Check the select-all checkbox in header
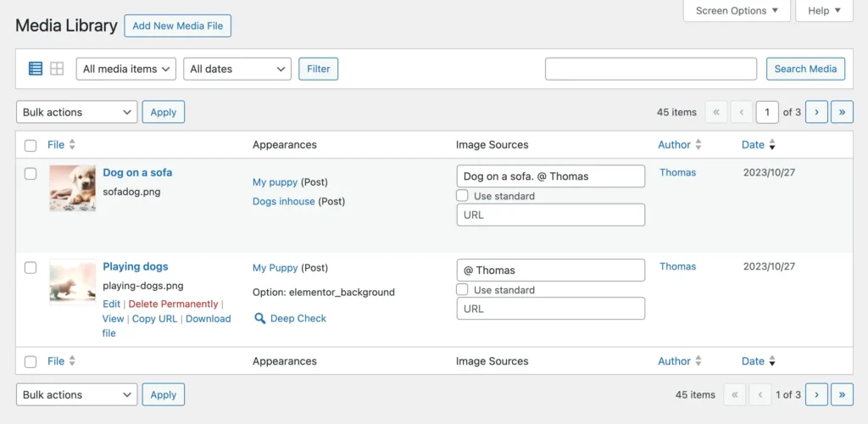Viewport: 868px width, 424px height. coord(31,146)
